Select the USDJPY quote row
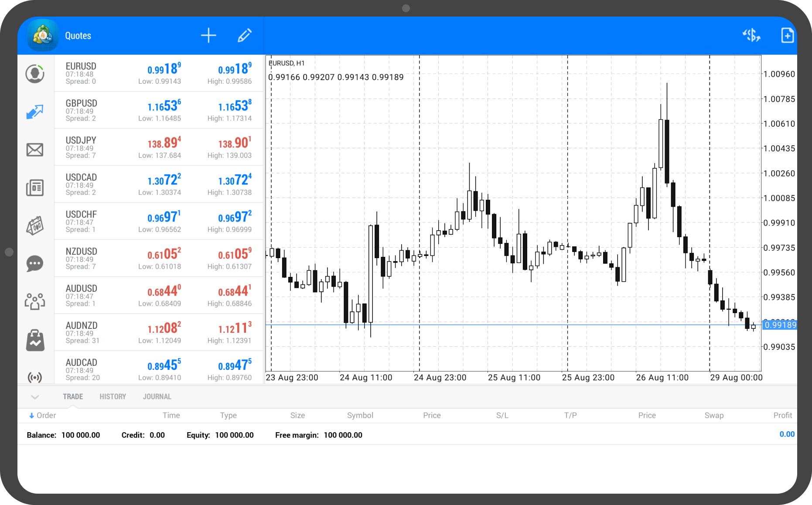Screen dimensions: 812x505 click(159, 147)
